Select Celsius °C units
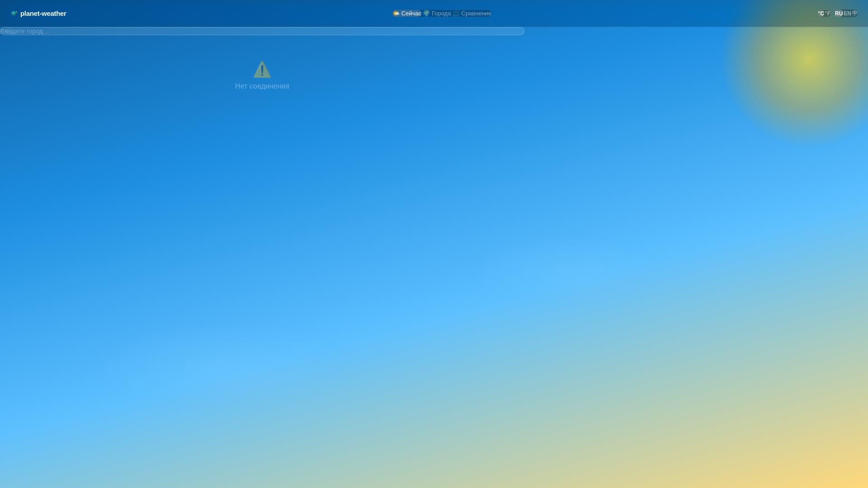868x488 pixels. pos(821,14)
